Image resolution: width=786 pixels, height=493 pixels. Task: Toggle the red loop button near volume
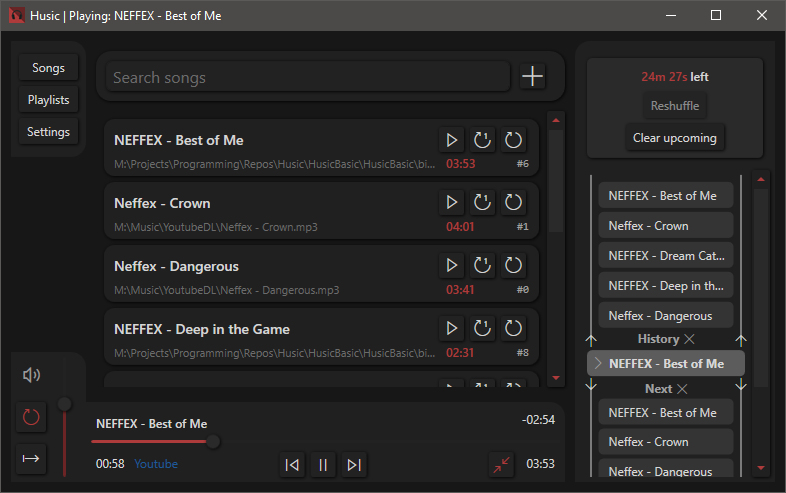(x=31, y=417)
